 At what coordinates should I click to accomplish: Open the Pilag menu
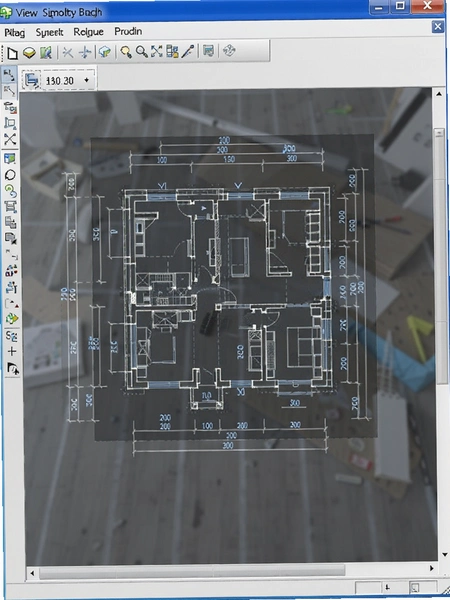coord(15,33)
